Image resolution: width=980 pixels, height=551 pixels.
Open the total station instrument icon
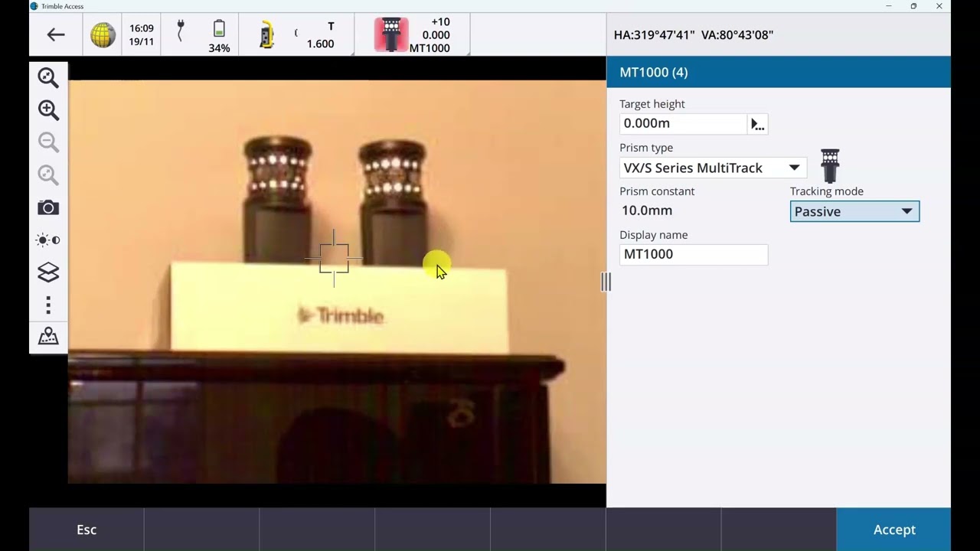click(x=266, y=35)
